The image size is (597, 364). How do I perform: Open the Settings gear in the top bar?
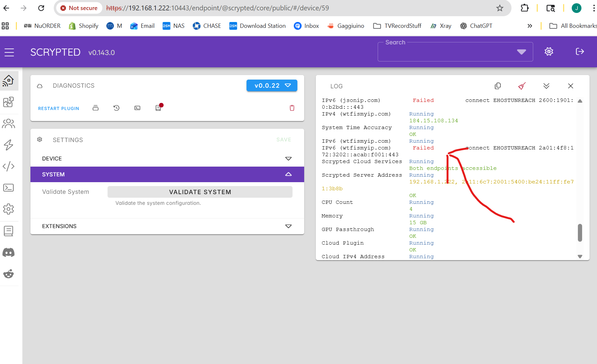coord(549,51)
